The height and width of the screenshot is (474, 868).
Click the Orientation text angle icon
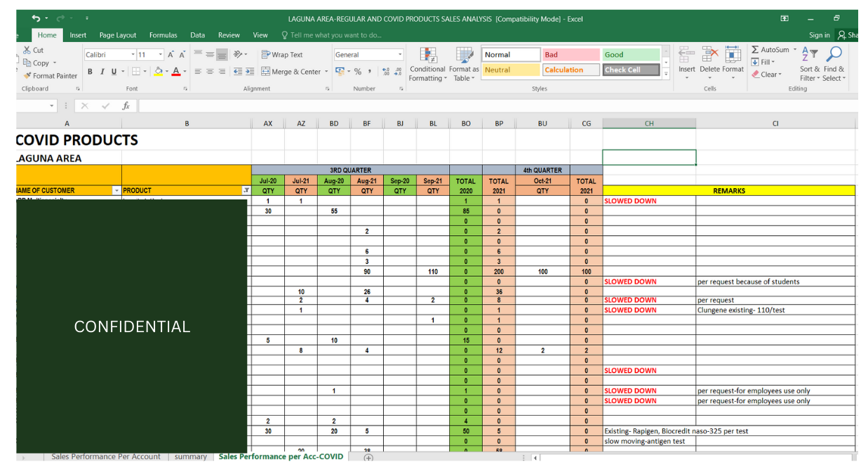(239, 54)
